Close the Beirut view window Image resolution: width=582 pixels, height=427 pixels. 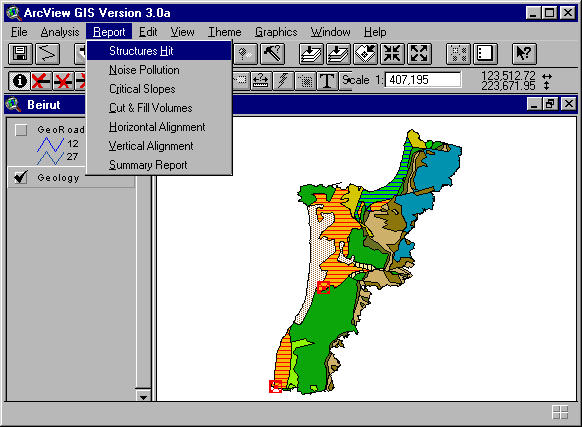[x=568, y=104]
